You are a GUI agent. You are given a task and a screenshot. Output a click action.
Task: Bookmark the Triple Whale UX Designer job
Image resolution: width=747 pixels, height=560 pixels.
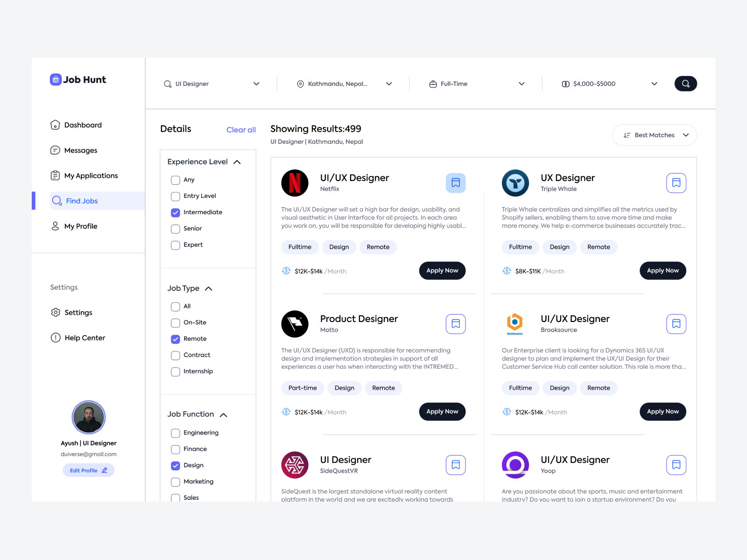[x=676, y=183]
